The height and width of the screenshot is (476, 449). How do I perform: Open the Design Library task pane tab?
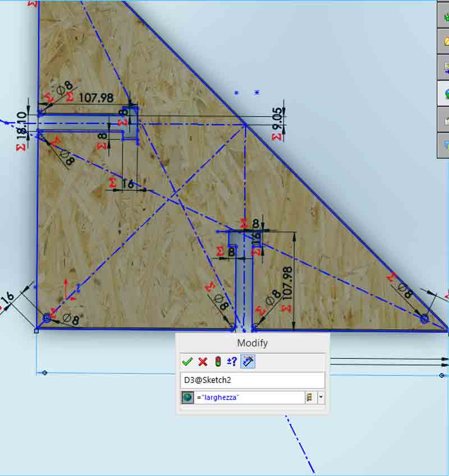pyautogui.click(x=444, y=16)
